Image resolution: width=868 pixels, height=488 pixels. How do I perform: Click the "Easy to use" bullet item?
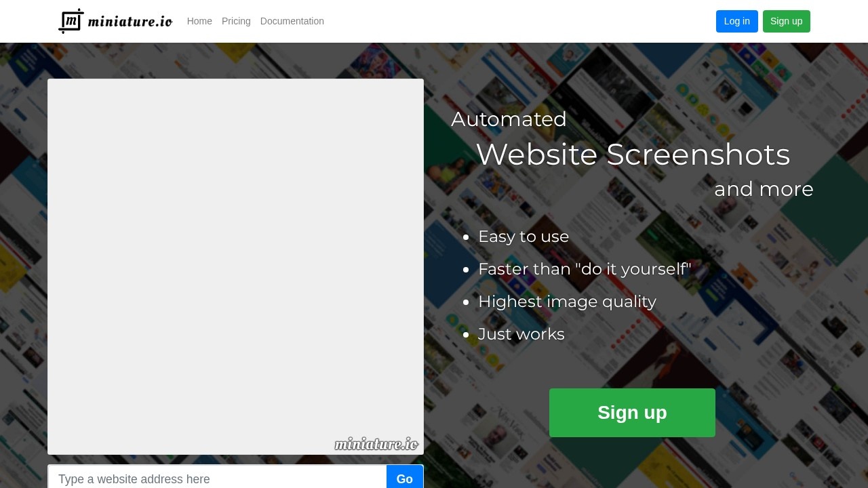[524, 237]
